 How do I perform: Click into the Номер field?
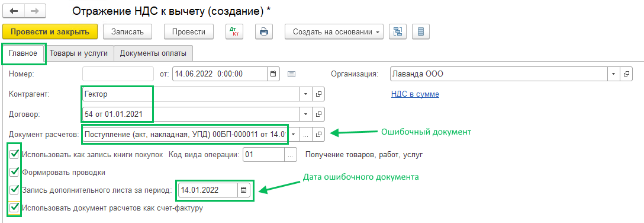tap(118, 74)
